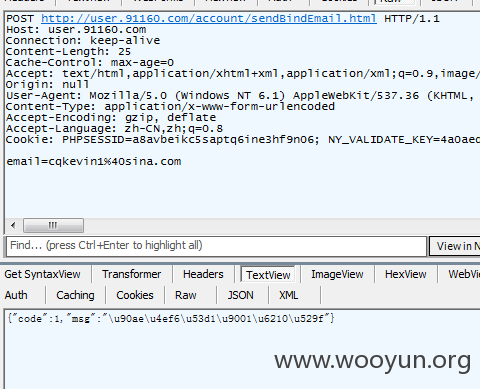
Task: Open the sendBindEmail.html request URL link
Action: (x=209, y=18)
